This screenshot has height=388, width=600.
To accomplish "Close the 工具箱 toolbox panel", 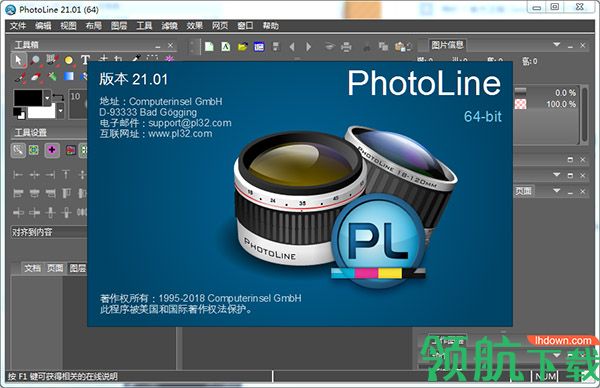I will tap(170, 46).
